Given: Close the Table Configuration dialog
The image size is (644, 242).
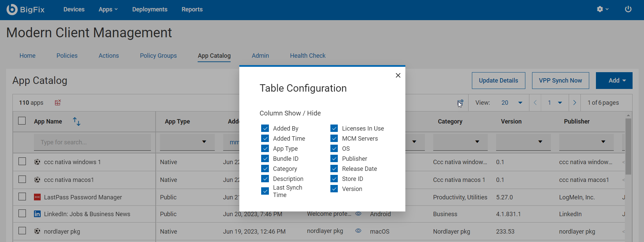Looking at the screenshot, I should tap(398, 76).
